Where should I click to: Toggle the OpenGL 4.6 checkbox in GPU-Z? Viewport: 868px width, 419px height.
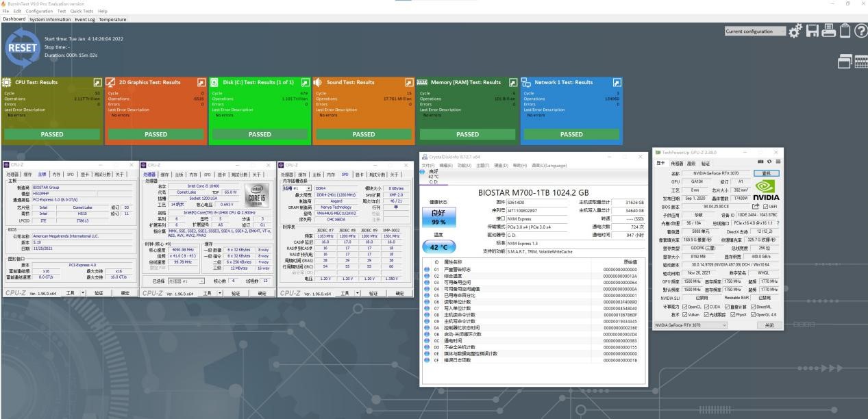click(x=752, y=314)
